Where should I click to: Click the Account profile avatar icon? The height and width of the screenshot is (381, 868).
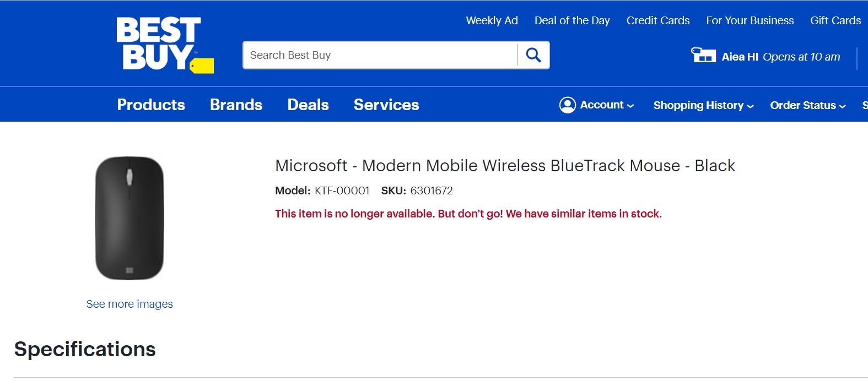(x=568, y=105)
